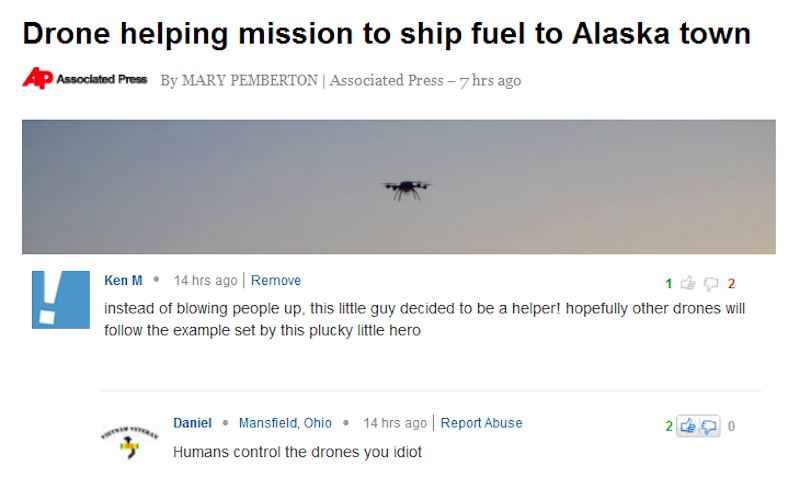
Task: Click Daniel's reply text about humans
Action: point(297,452)
